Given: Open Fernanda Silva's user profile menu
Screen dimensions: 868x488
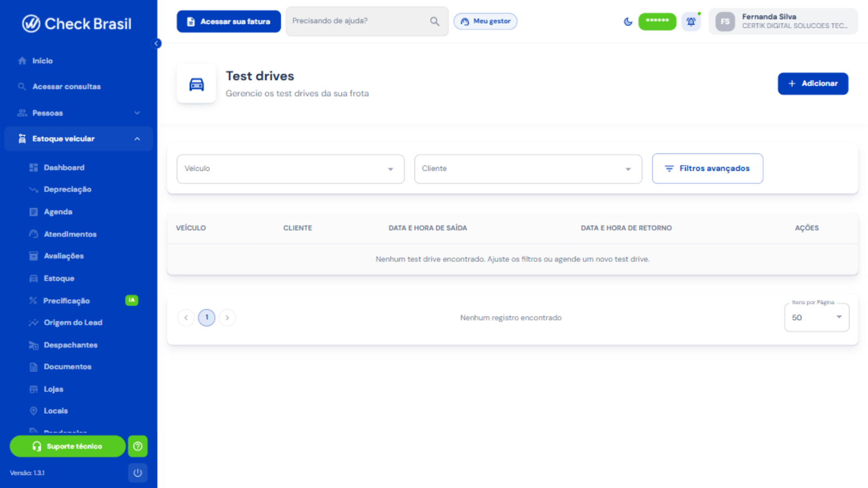Looking at the screenshot, I should tap(783, 21).
